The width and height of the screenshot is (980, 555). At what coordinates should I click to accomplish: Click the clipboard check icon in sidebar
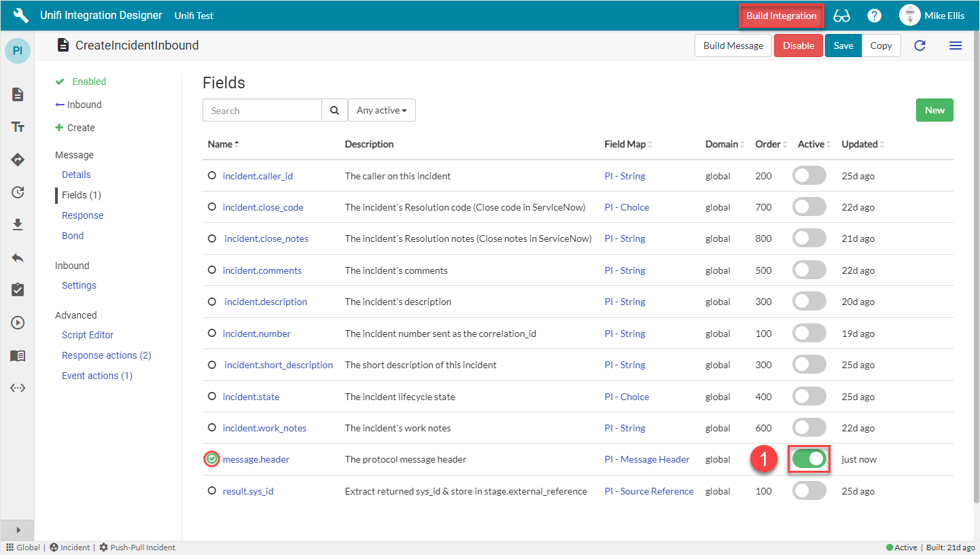click(18, 290)
